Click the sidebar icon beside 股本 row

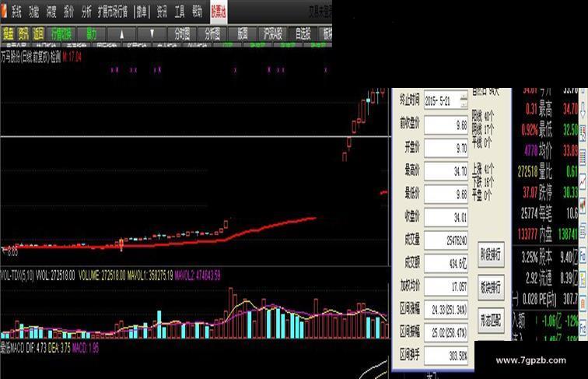click(x=583, y=256)
